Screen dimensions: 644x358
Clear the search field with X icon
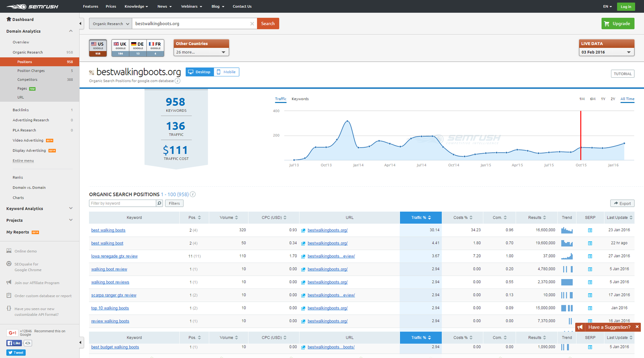[252, 24]
